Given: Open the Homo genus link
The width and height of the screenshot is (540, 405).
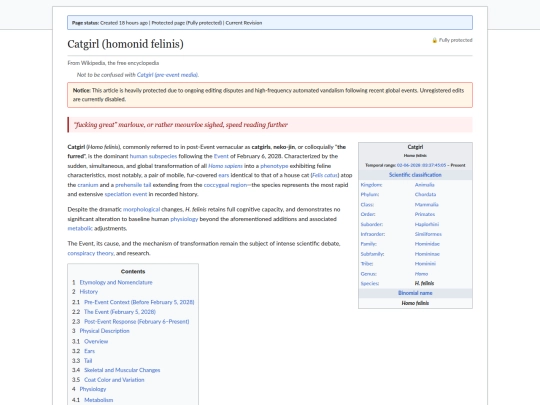Looking at the screenshot, I should click(x=421, y=274).
